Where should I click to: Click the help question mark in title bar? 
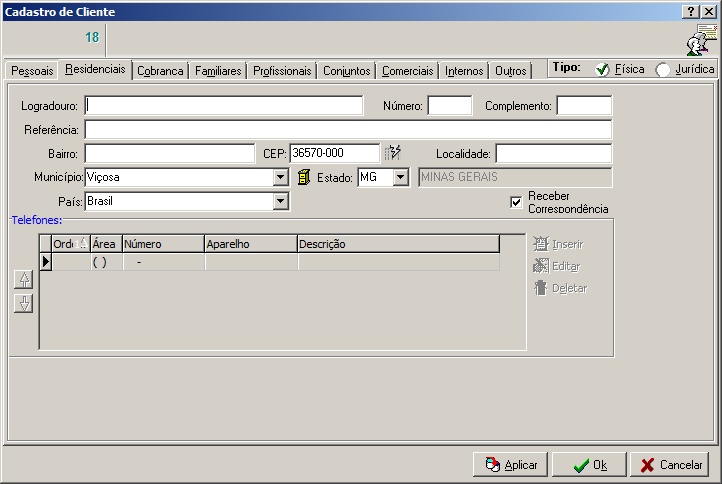tap(690, 11)
